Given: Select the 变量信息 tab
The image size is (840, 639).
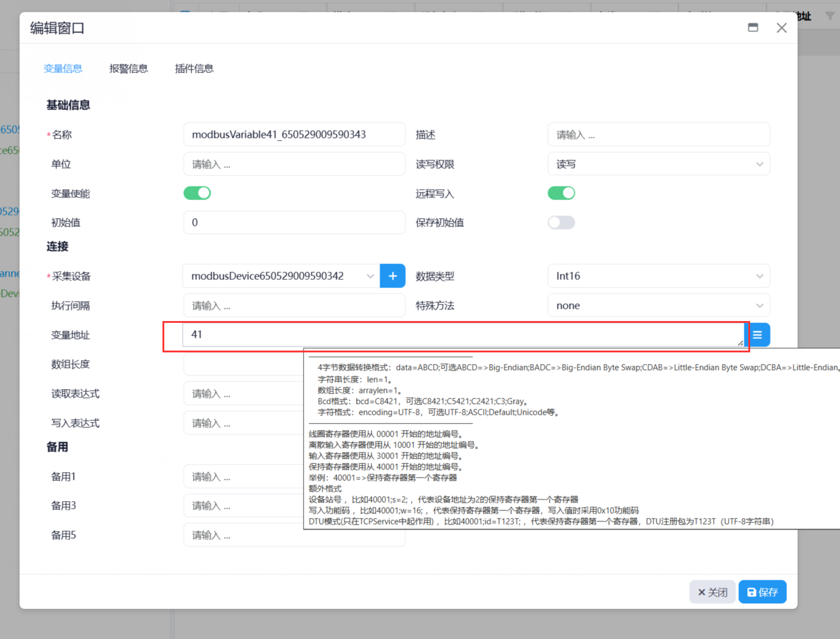Looking at the screenshot, I should (63, 68).
